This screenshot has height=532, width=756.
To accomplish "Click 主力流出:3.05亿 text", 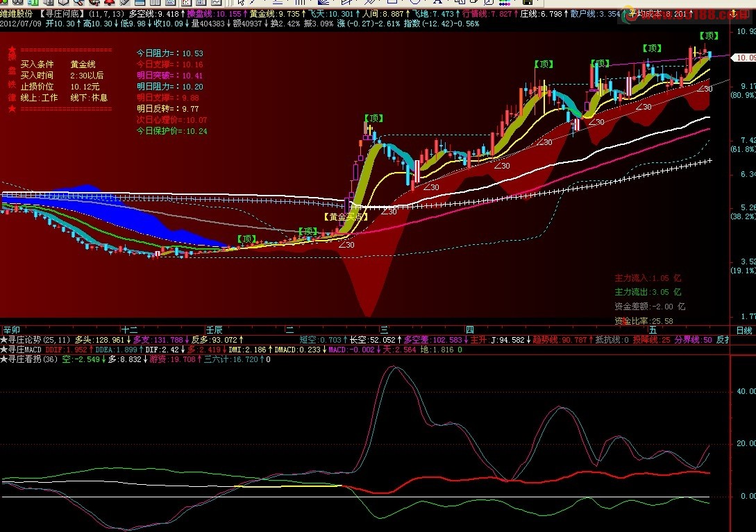I will (x=648, y=292).
